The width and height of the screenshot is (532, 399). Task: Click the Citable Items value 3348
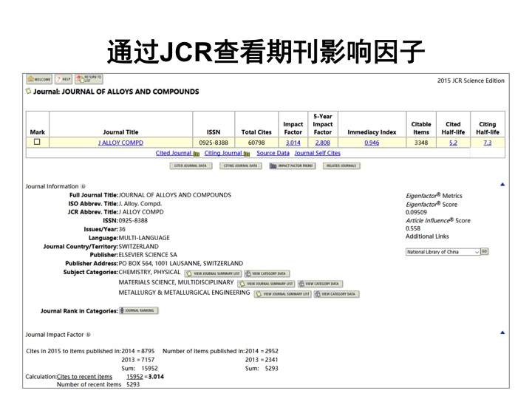421,143
